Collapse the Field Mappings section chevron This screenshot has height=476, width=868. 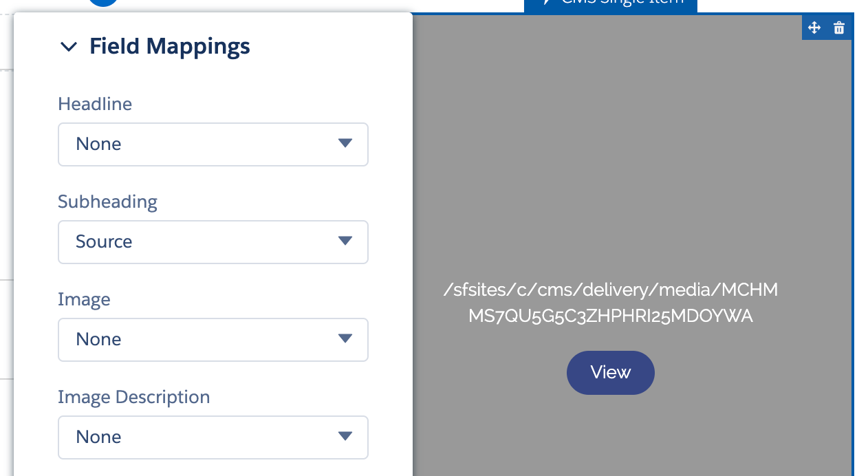(69, 47)
